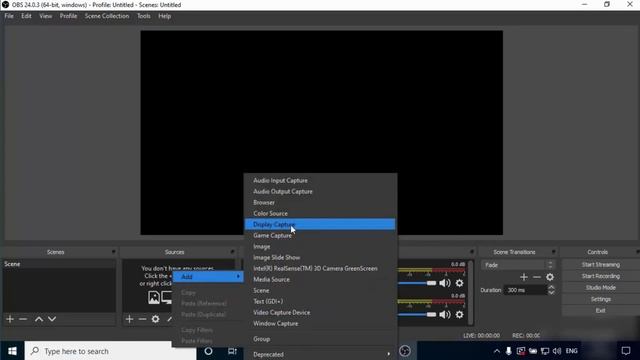Click the OBS Studio taskbar icon
Image resolution: width=640 pixels, height=360 pixels.
pyautogui.click(x=405, y=351)
